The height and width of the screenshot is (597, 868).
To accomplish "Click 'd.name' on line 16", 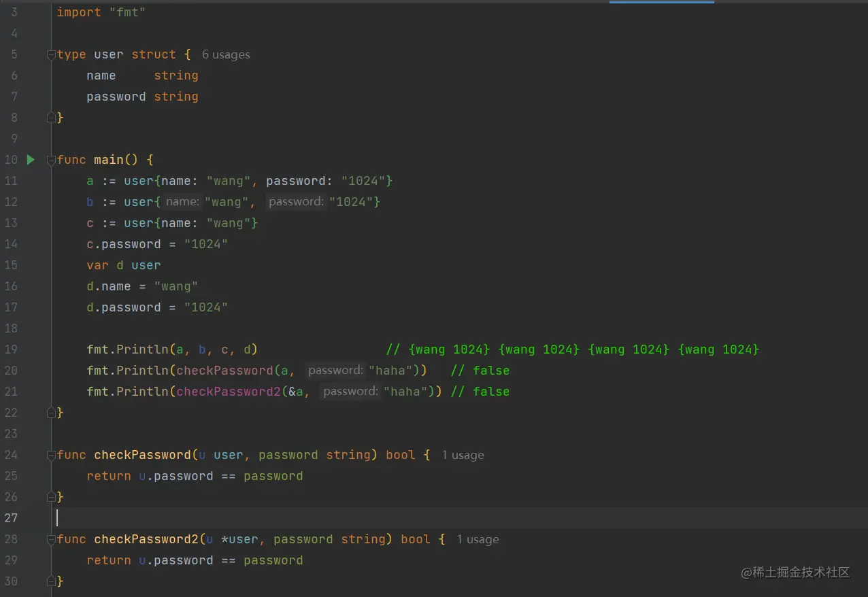I will click(109, 286).
